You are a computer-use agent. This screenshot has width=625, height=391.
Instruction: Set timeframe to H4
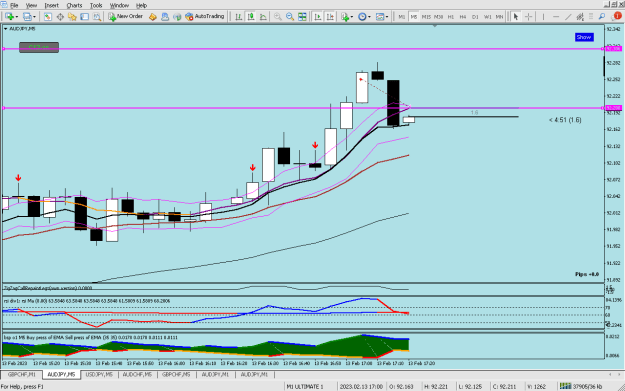(x=463, y=17)
